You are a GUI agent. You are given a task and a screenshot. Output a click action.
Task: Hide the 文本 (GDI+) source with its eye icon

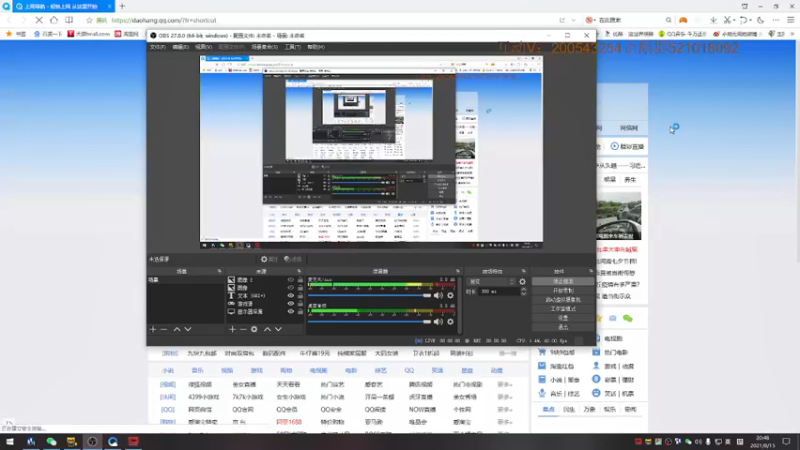291,295
